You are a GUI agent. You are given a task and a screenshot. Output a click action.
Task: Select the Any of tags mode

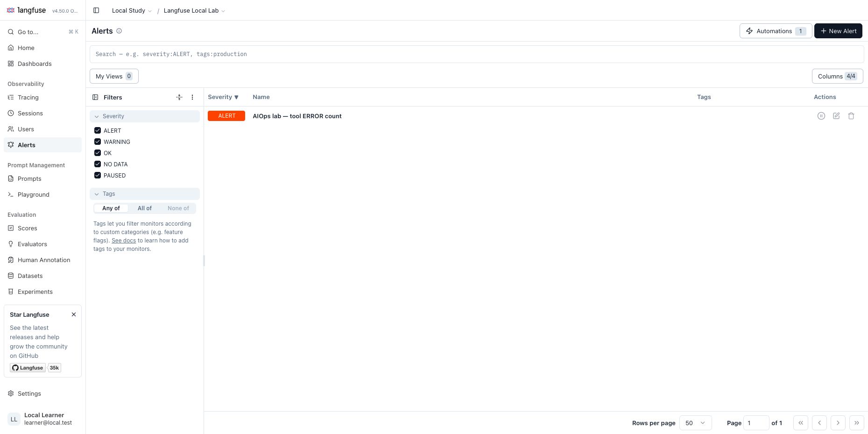click(x=111, y=208)
